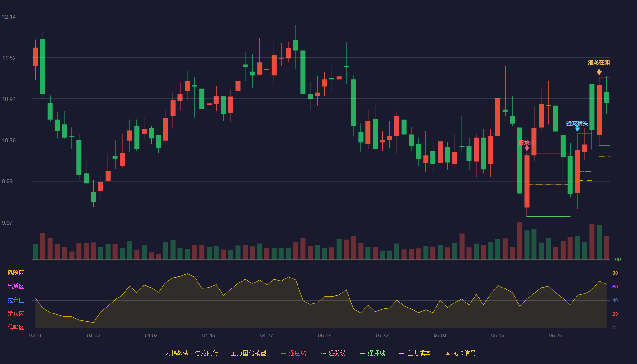The image size is (637, 364).
Task: Click the 03-11 date label
Action: [x=35, y=335]
